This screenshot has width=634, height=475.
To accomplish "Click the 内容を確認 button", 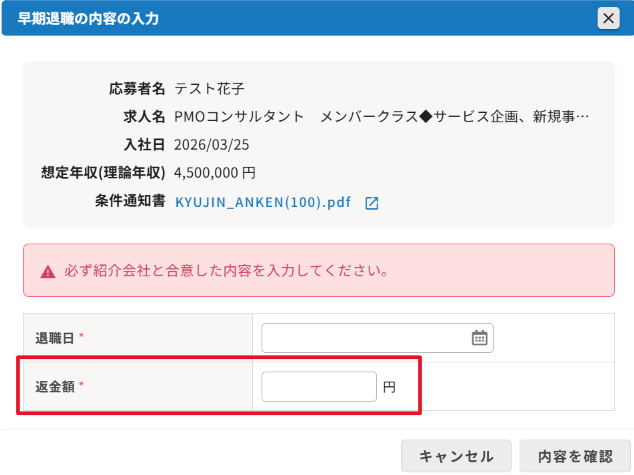I will click(574, 456).
